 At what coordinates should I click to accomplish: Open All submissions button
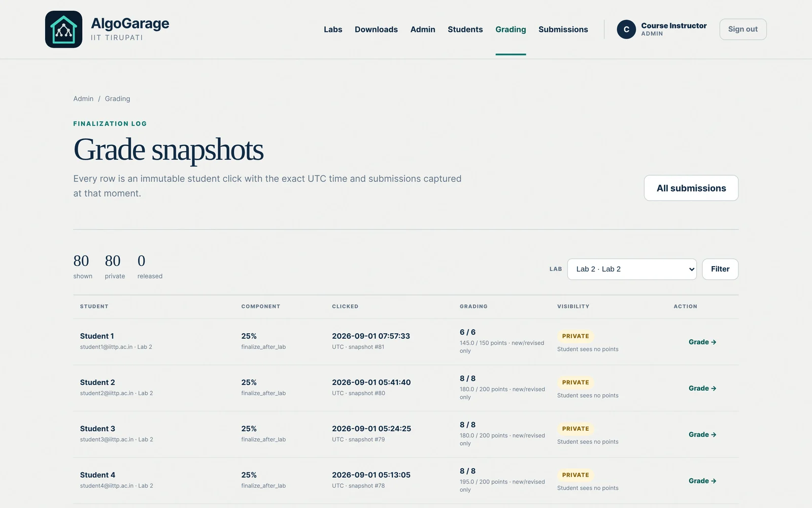click(x=691, y=188)
